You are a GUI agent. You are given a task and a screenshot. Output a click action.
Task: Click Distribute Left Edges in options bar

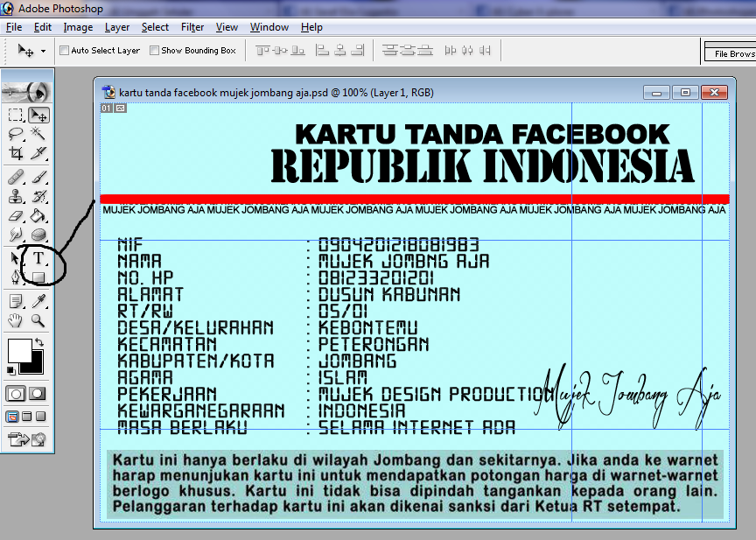[451, 50]
